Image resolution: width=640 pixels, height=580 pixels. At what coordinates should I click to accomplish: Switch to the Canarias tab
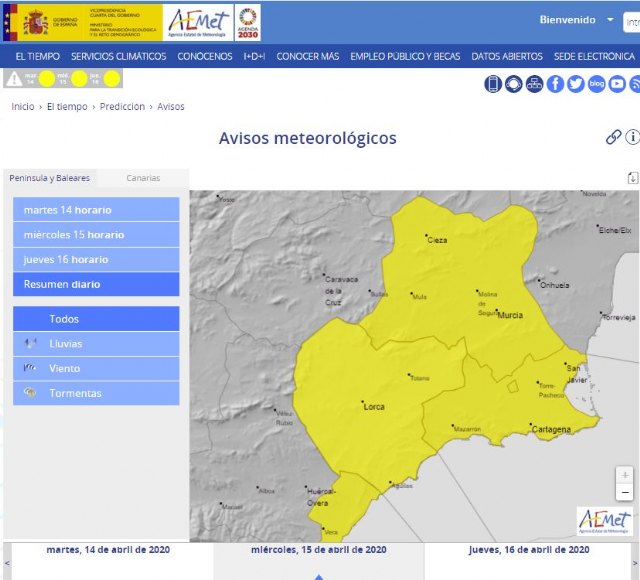click(x=143, y=178)
